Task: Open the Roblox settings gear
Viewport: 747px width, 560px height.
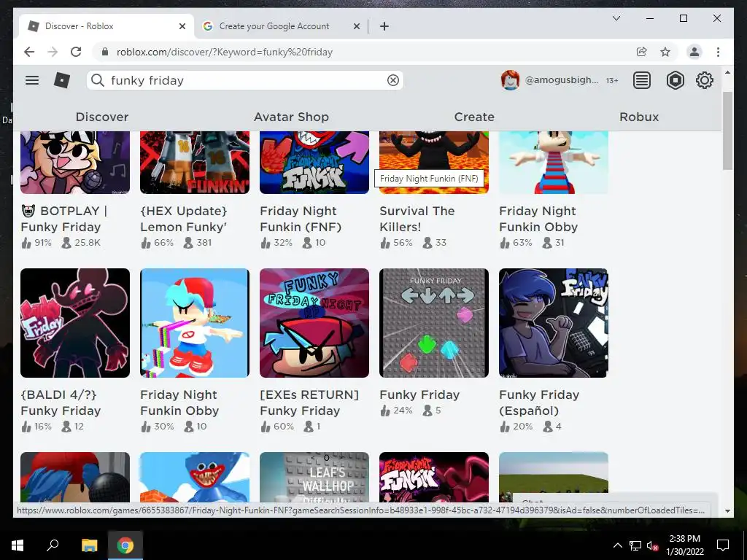Action: [x=704, y=80]
